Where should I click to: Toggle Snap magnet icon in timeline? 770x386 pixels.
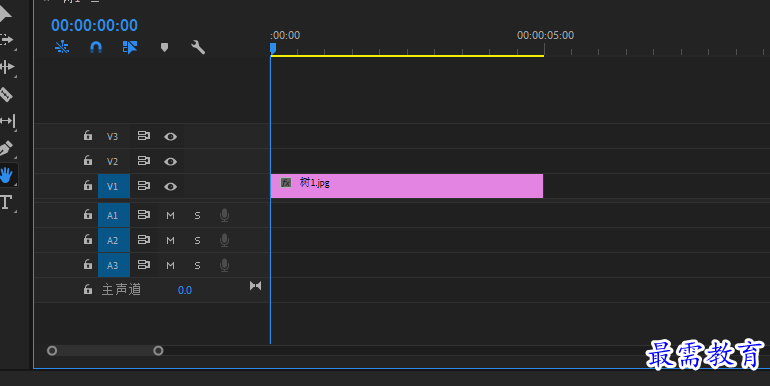(x=96, y=47)
